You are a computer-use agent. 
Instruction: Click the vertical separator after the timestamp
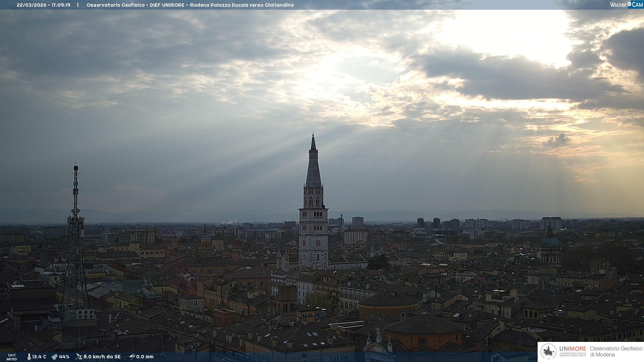point(78,5)
